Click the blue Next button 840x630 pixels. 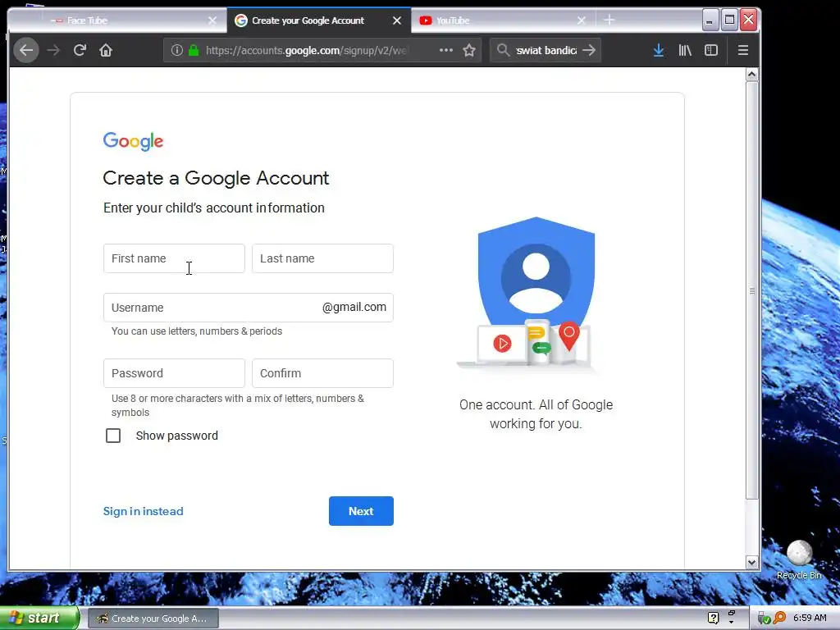coord(361,511)
